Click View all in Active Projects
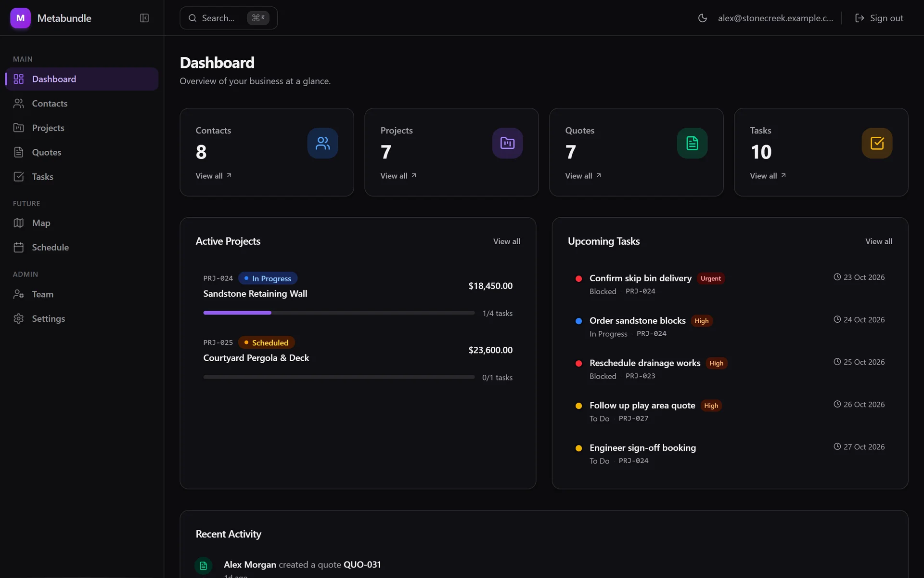 pyautogui.click(x=506, y=241)
